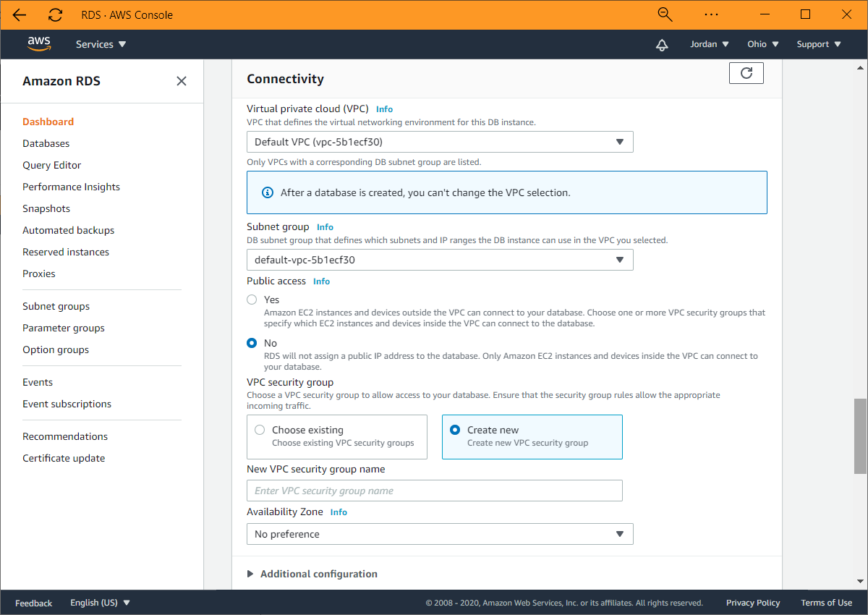This screenshot has height=615, width=868.
Task: Open the Jordan account menu
Action: pos(710,44)
